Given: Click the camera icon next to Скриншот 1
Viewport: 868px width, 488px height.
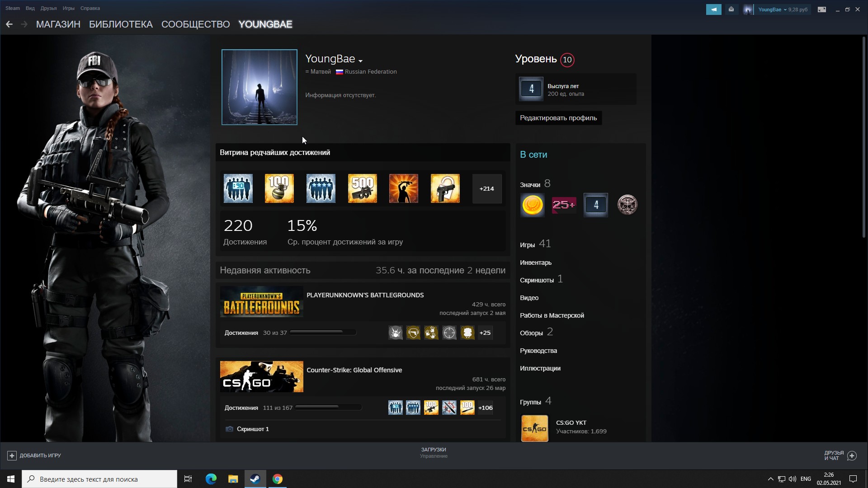Looking at the screenshot, I should (x=229, y=429).
